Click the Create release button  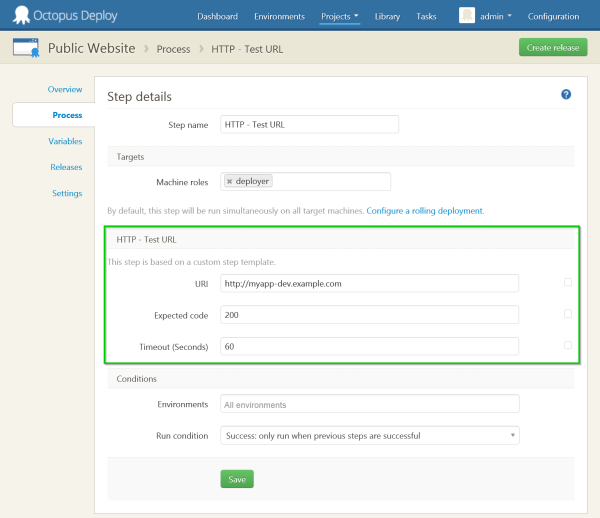point(553,48)
